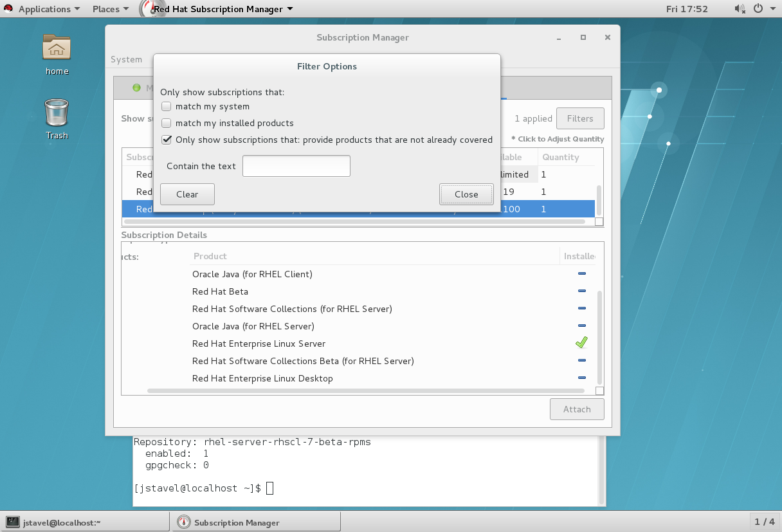Click the Installed column header
782x532 pixels.
click(x=578, y=256)
